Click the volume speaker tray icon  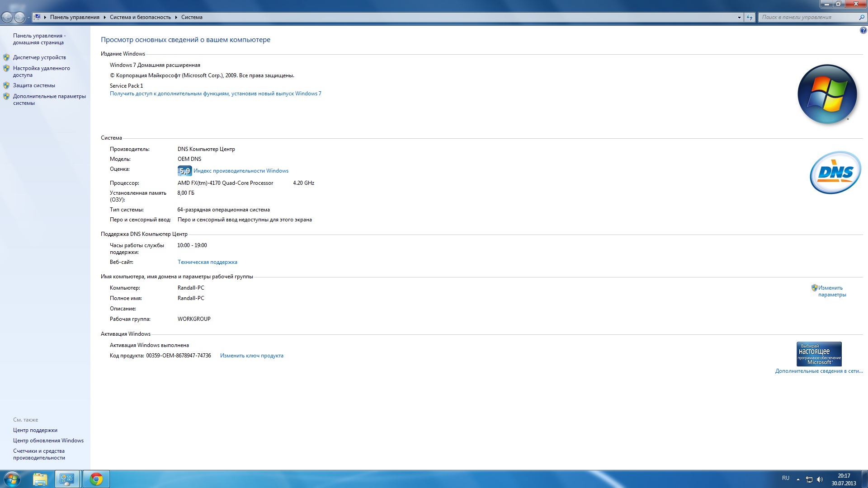(x=820, y=479)
